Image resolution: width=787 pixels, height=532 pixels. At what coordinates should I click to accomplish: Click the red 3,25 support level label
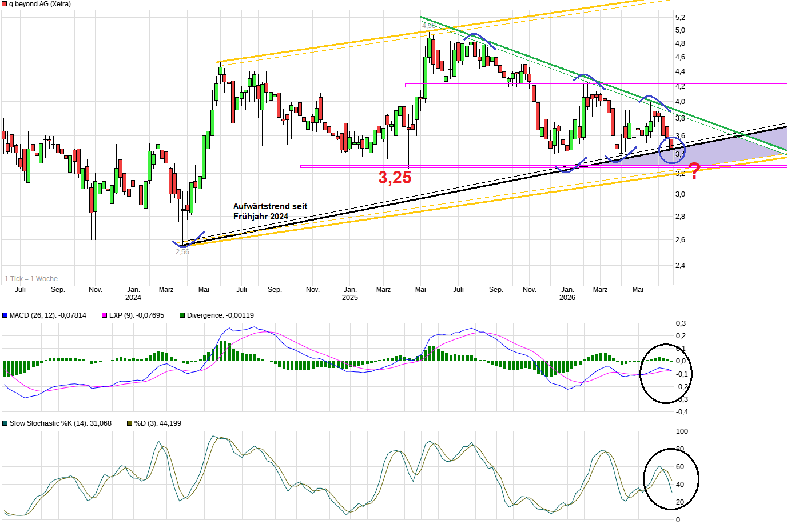tap(395, 178)
